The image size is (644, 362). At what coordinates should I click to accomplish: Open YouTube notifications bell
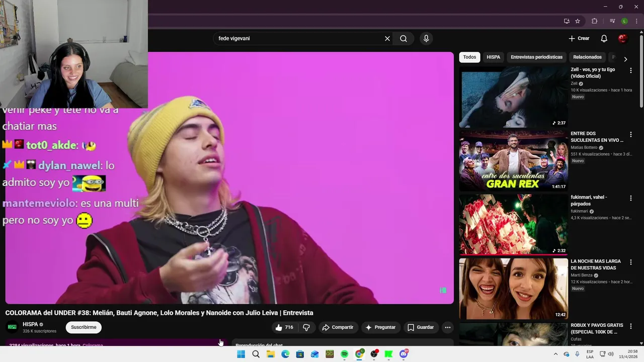(604, 38)
